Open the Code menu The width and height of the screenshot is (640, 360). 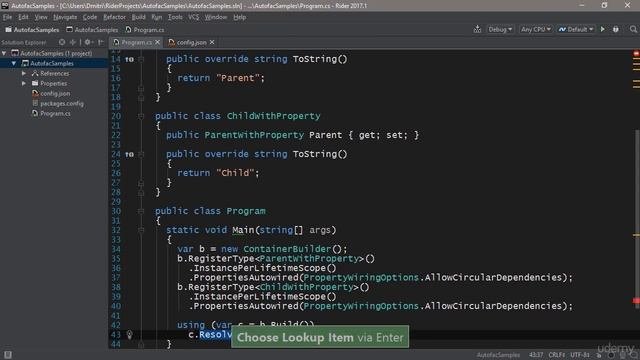point(90,17)
